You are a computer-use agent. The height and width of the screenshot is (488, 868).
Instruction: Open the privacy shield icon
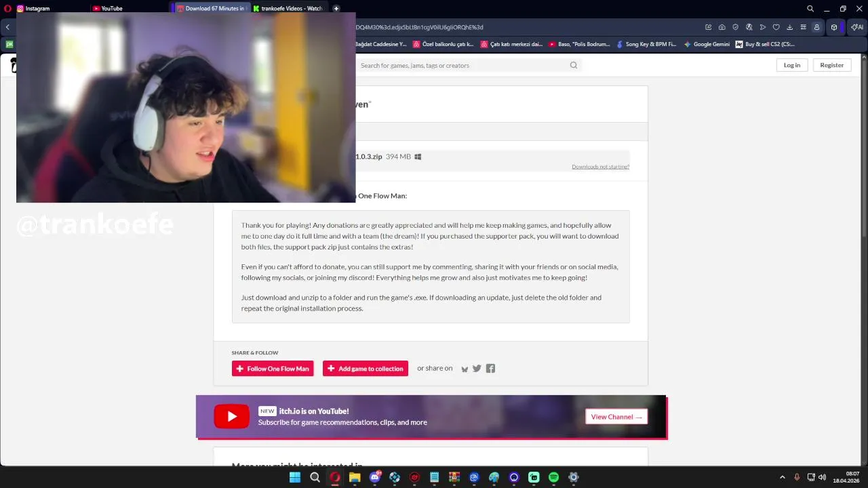pos(736,27)
